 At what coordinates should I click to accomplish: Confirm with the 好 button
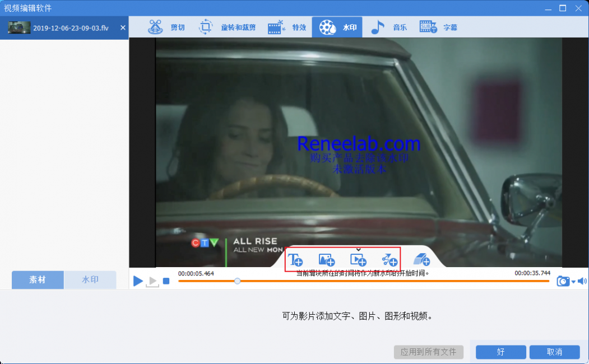click(x=500, y=352)
